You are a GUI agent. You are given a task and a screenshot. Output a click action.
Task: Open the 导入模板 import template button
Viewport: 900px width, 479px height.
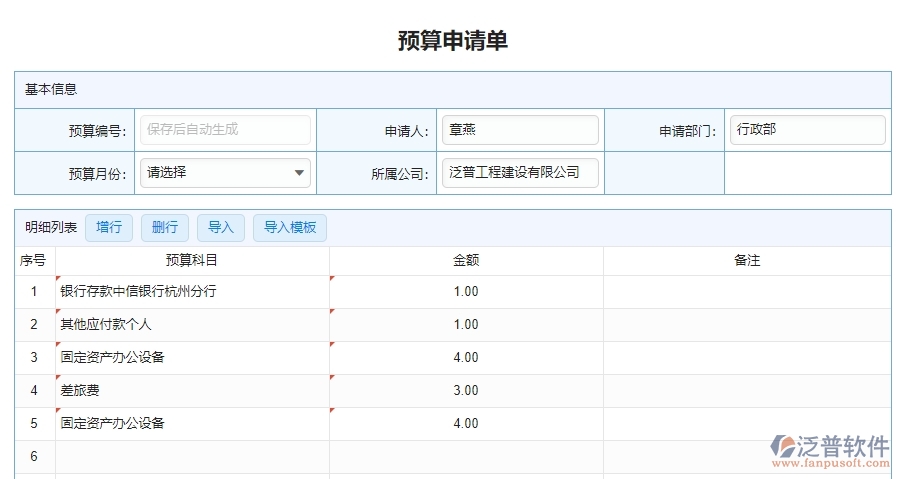pos(289,228)
